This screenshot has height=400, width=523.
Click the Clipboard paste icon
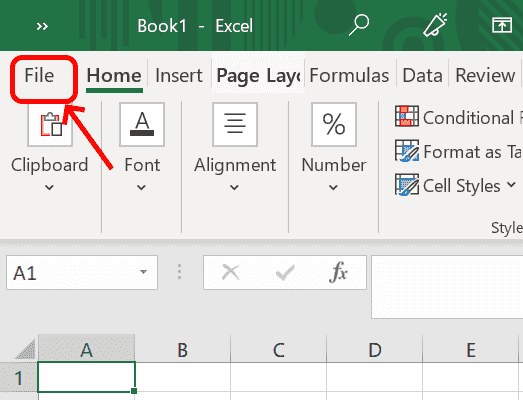[50, 124]
